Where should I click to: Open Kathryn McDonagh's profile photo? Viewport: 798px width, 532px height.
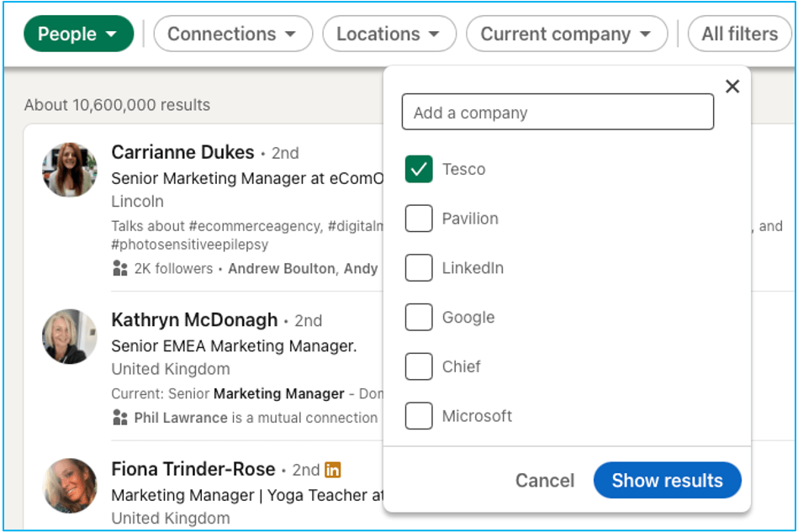click(70, 336)
